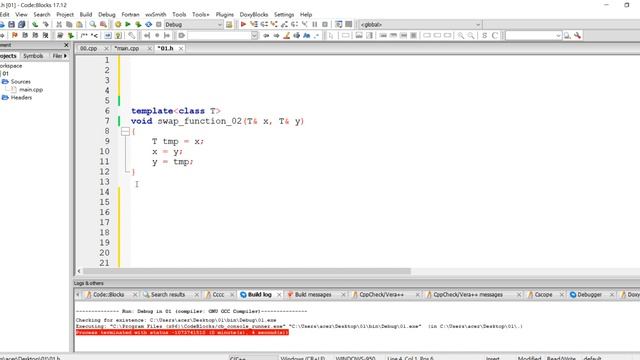
Task: Toggle source mode S button
Action: point(484,36)
